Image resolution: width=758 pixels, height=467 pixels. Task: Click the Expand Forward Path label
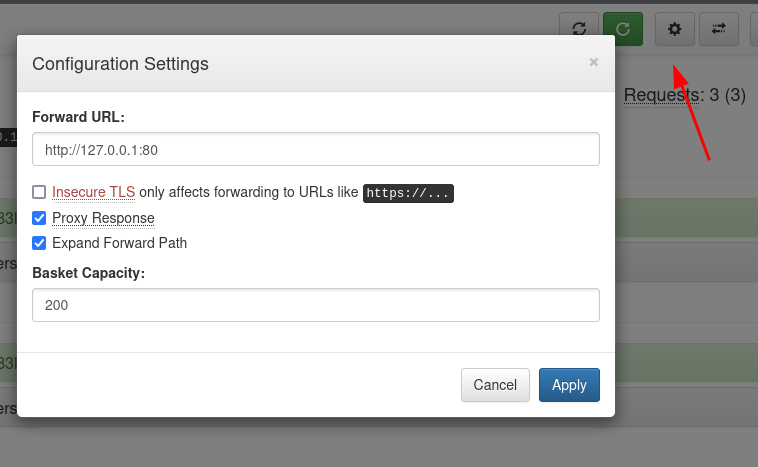point(119,243)
